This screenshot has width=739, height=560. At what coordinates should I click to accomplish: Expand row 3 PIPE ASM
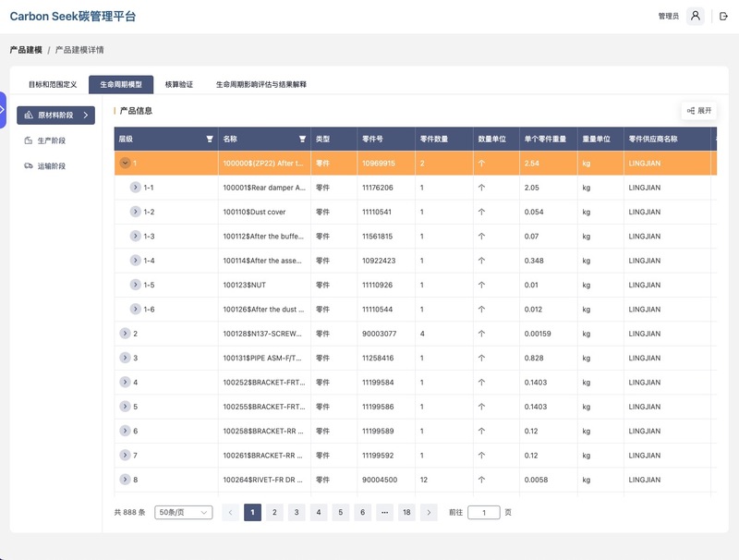point(125,358)
